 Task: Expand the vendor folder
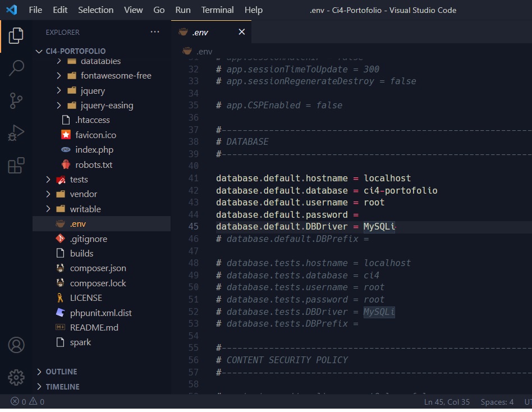click(84, 194)
